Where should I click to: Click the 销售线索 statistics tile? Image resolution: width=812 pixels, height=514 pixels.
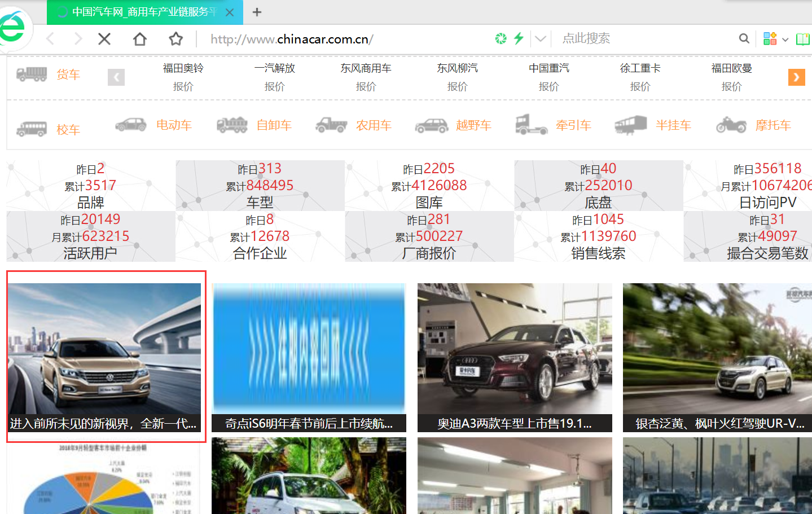tap(599, 236)
